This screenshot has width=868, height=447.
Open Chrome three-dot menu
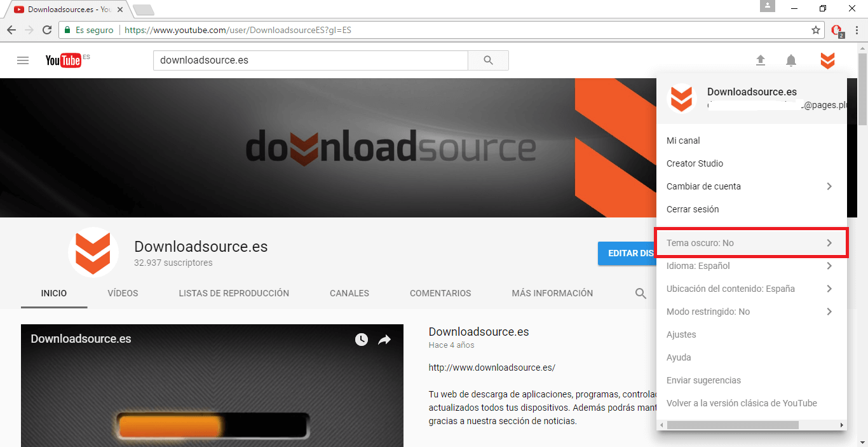coord(857,30)
